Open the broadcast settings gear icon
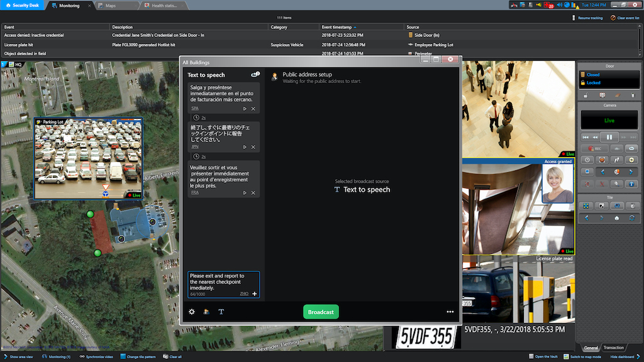This screenshot has width=644, height=362. tap(192, 312)
